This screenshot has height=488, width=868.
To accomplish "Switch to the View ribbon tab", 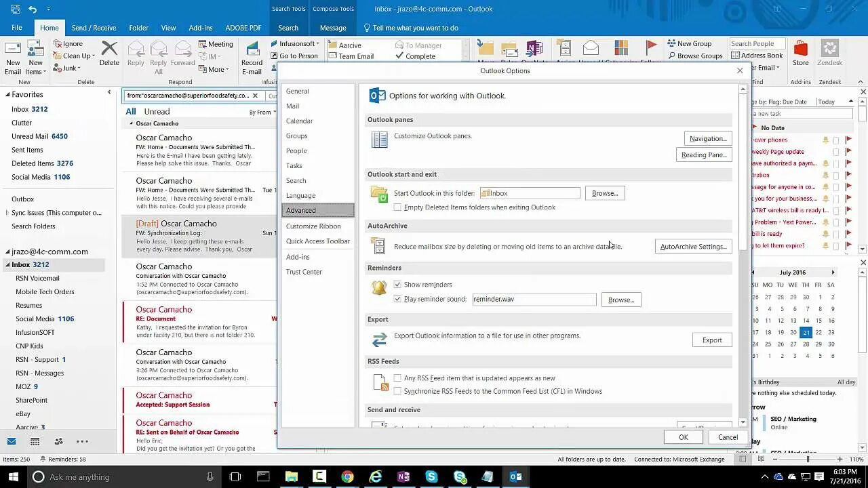I will (168, 28).
